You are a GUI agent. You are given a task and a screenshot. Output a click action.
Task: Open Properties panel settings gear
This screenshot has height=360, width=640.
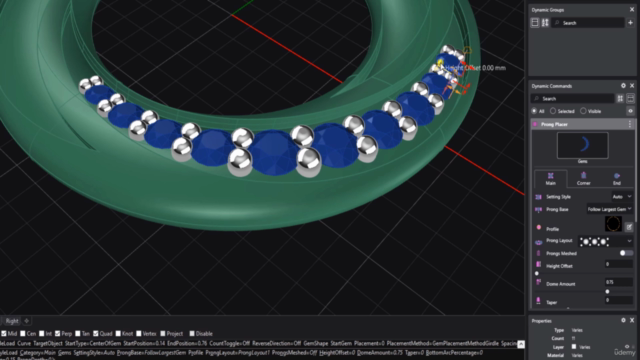pyautogui.click(x=623, y=320)
